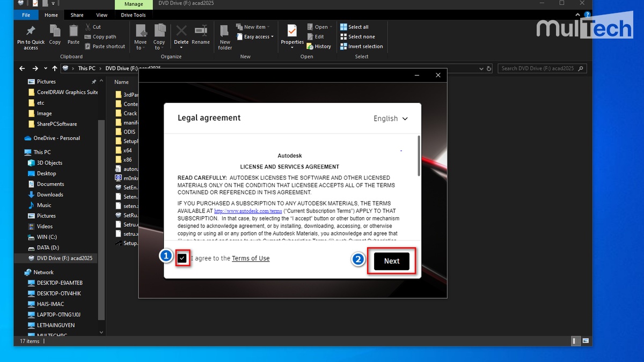Image resolution: width=644 pixels, height=362 pixels.
Task: Click the license agreement scrollbar
Action: [419, 156]
